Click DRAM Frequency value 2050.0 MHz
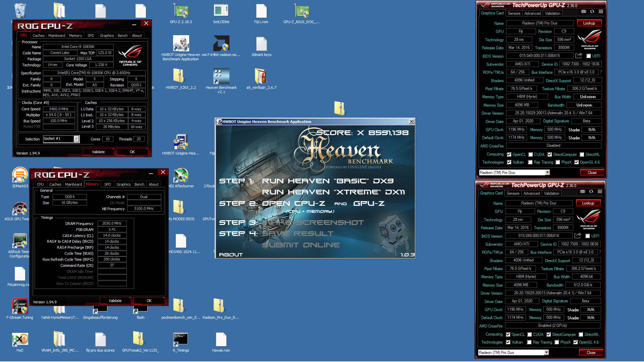Viewport: 644px width, 362px height. [112, 223]
